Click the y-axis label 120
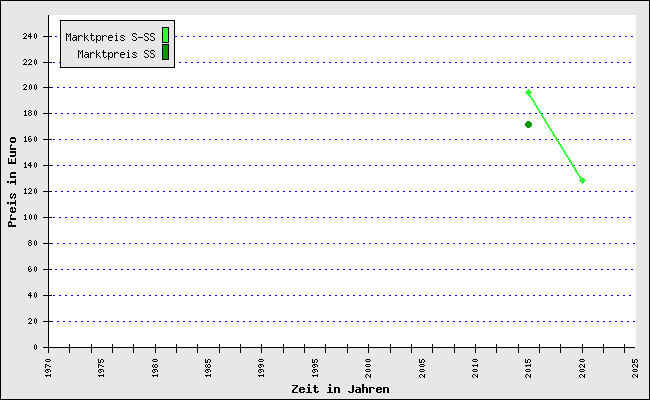This screenshot has height=400, width=650. coord(30,192)
